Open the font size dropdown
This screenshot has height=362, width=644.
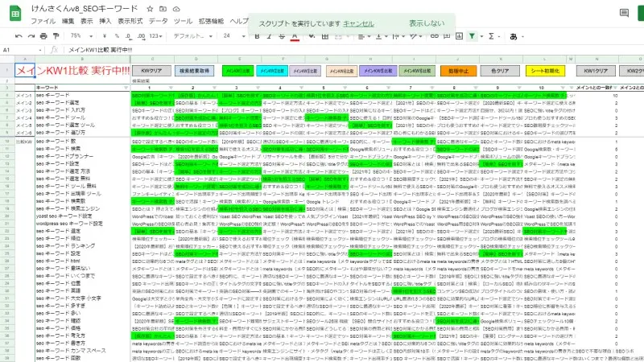[233, 36]
